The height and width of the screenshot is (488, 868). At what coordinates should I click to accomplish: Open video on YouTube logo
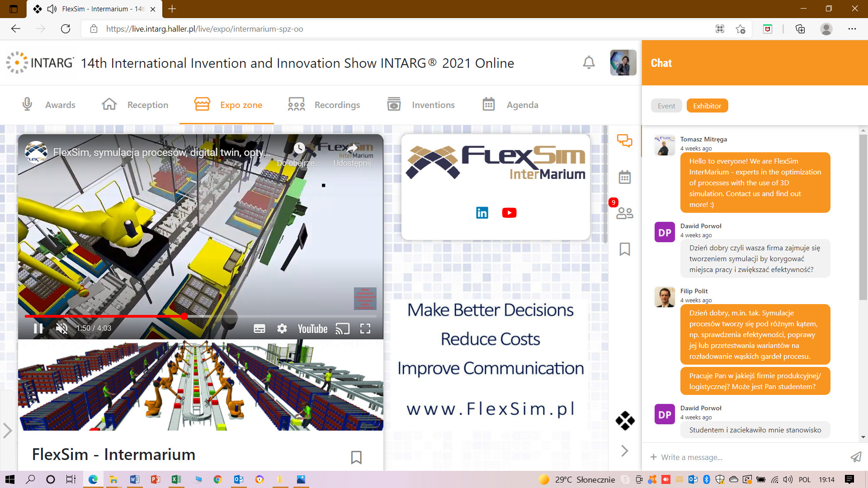pyautogui.click(x=312, y=328)
